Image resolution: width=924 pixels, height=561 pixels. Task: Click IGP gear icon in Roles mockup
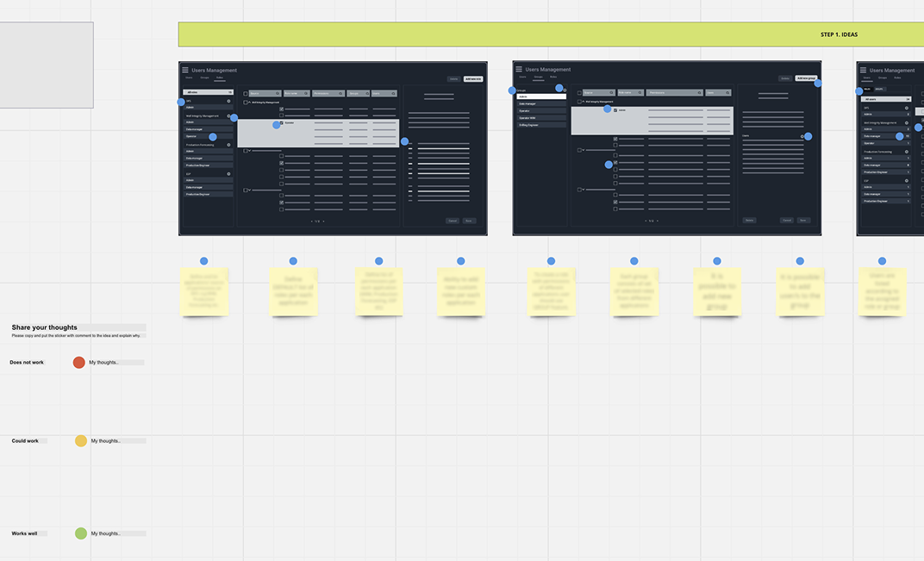(228, 174)
